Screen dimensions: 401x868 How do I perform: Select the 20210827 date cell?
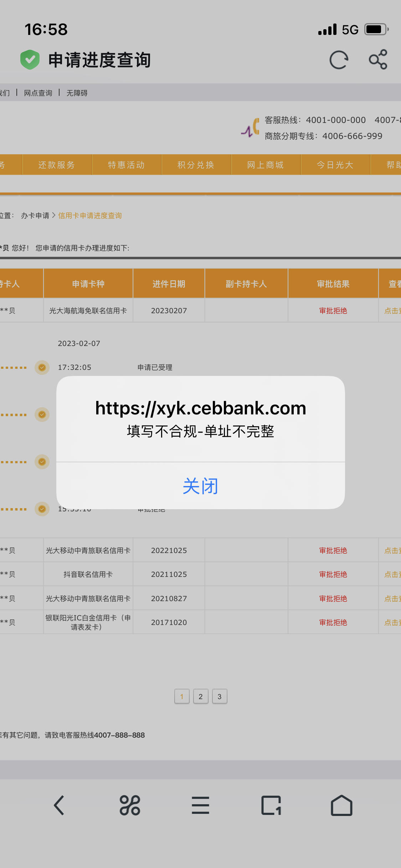[169, 599]
